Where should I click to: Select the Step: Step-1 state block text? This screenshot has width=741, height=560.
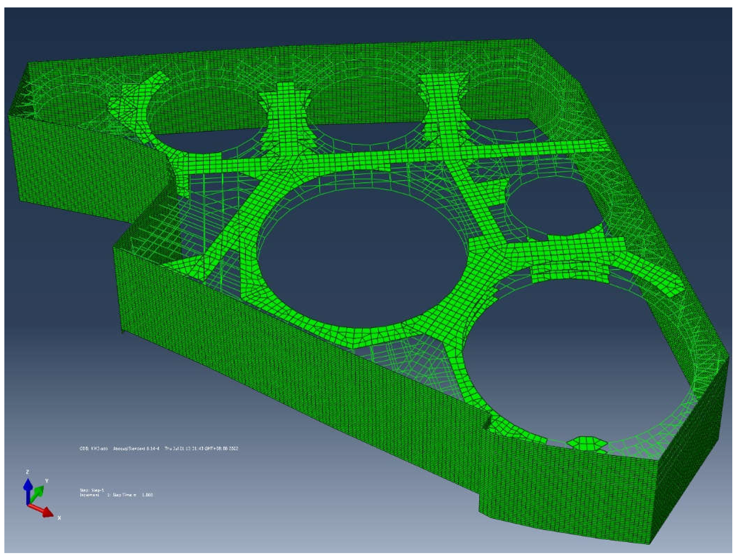pos(92,490)
